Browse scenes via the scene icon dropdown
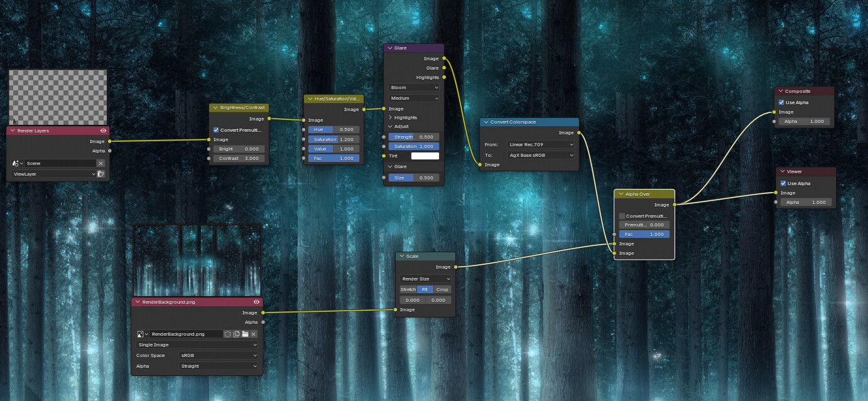This screenshot has width=868, height=401. (x=18, y=163)
